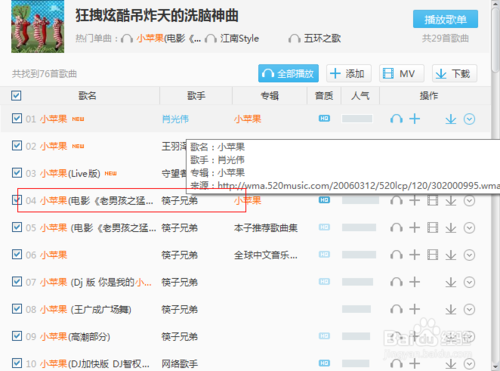Play song 04 小苹果 (电影《老男孩之猛...)
This screenshot has height=371, width=500.
pyautogui.click(x=396, y=200)
